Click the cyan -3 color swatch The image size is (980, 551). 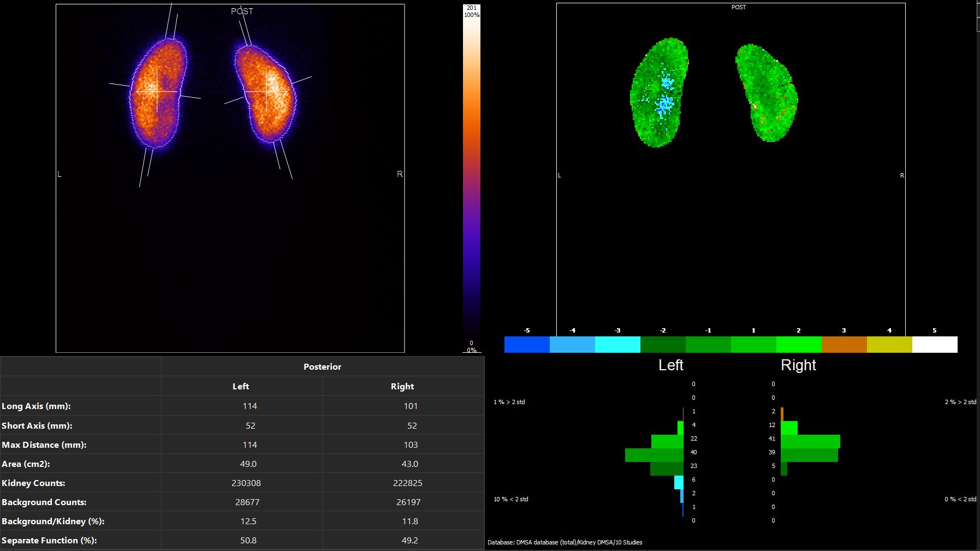617,344
